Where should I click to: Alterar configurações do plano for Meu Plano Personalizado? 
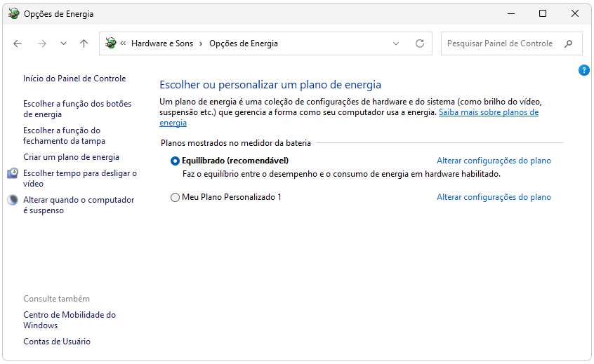tap(494, 197)
